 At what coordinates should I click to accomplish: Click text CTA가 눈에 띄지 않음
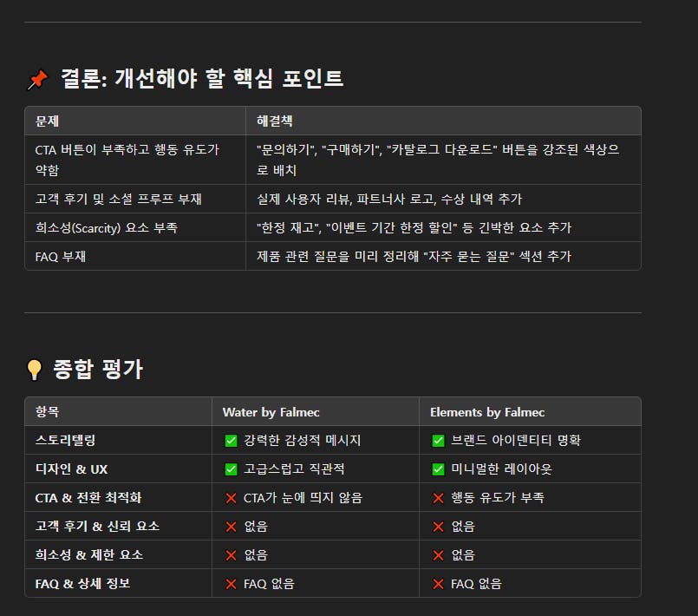303,498
